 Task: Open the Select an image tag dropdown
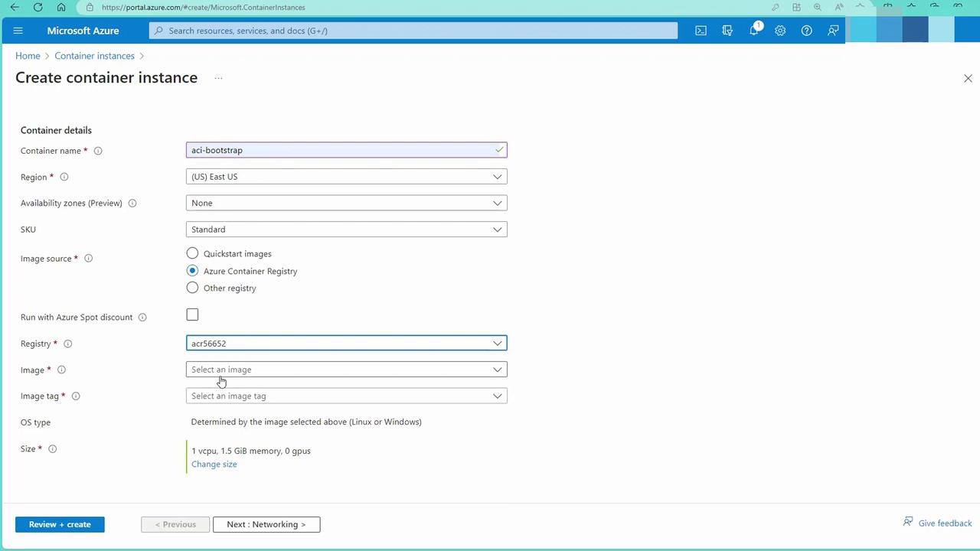click(346, 396)
